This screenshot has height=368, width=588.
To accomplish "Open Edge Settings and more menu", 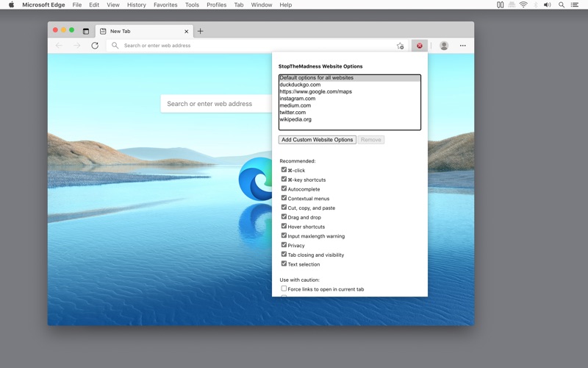I will point(463,46).
